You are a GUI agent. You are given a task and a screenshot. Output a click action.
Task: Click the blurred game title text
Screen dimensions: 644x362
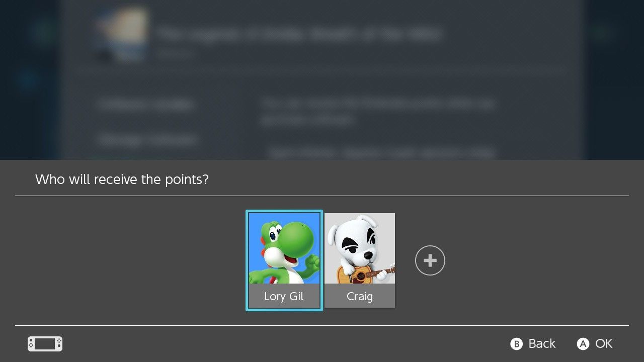(x=299, y=34)
